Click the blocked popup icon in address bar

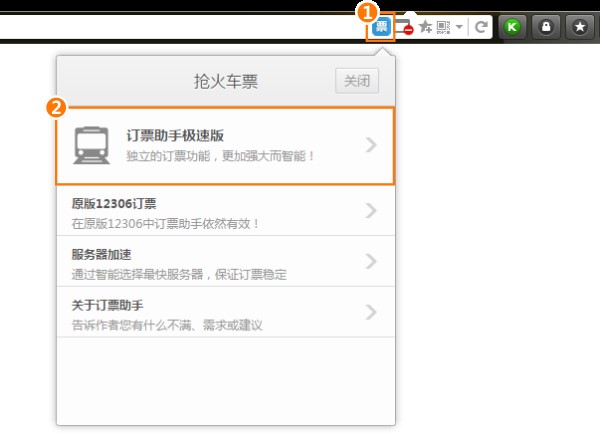tap(404, 27)
